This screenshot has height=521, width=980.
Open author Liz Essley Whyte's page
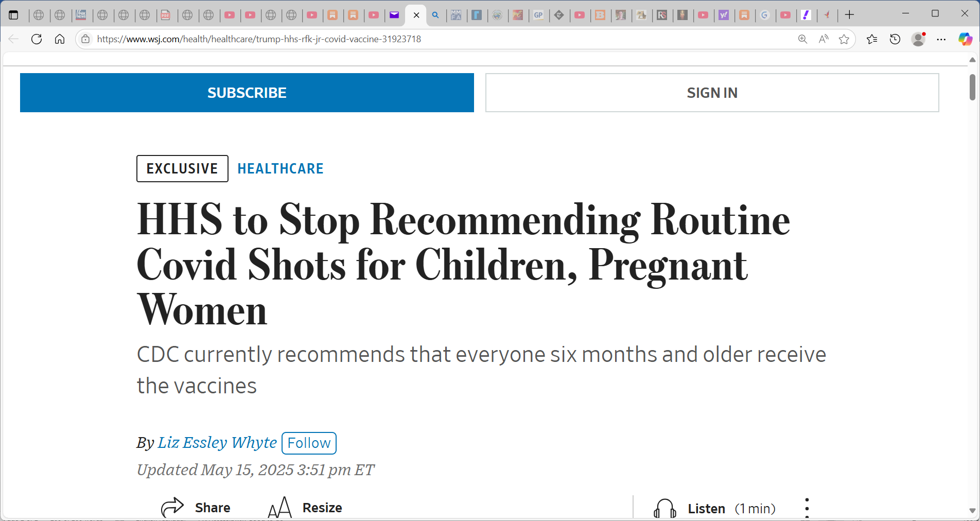click(x=217, y=442)
